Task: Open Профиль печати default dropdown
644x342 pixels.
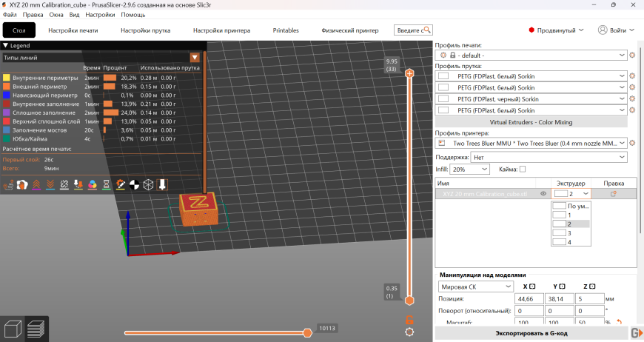Action: coord(531,55)
